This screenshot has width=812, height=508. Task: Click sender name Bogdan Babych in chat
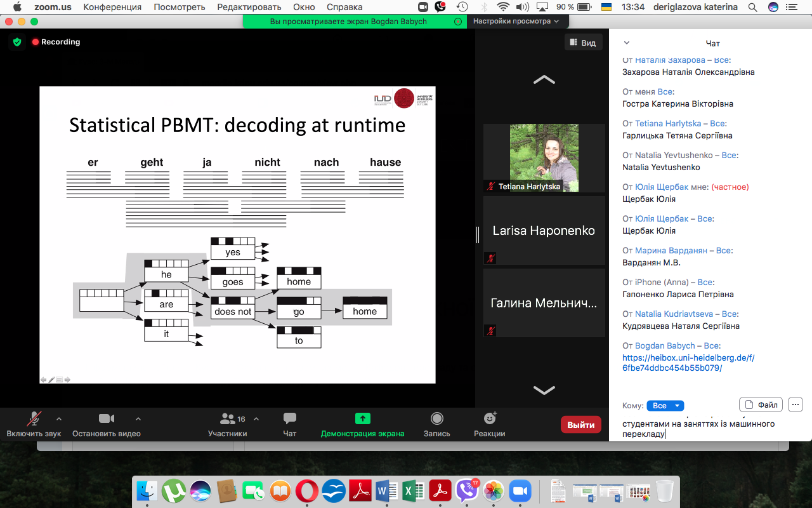pyautogui.click(x=665, y=345)
